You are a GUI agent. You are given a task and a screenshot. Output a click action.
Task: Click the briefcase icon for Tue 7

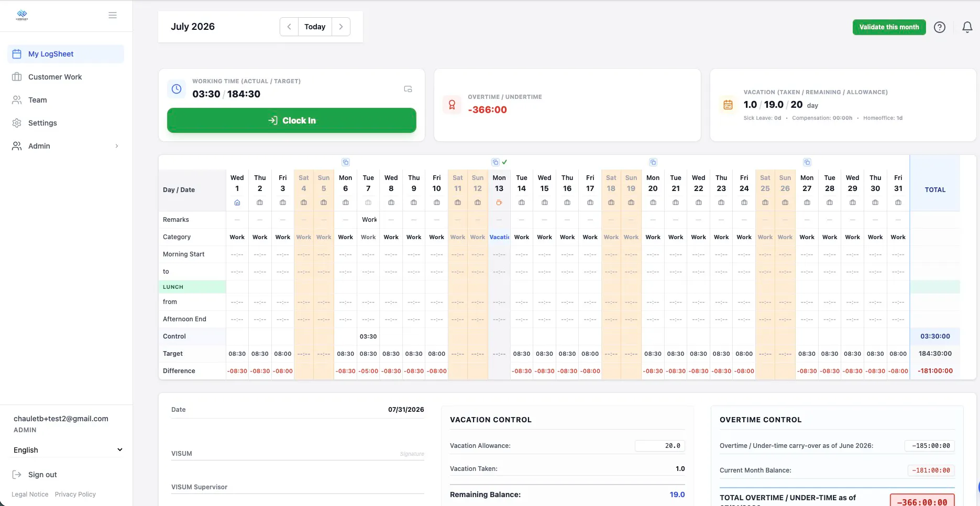click(x=368, y=203)
